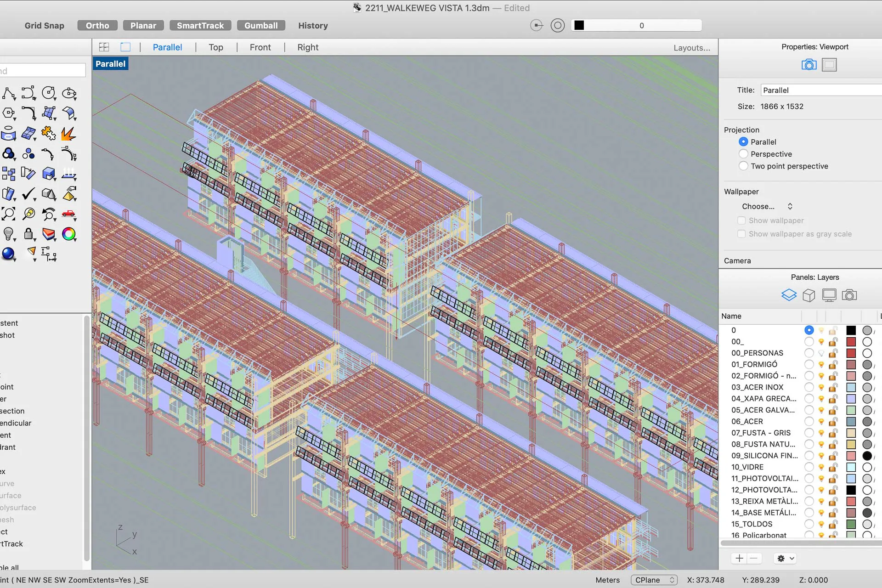
Task: Click the color wheel icon
Action: (x=69, y=234)
